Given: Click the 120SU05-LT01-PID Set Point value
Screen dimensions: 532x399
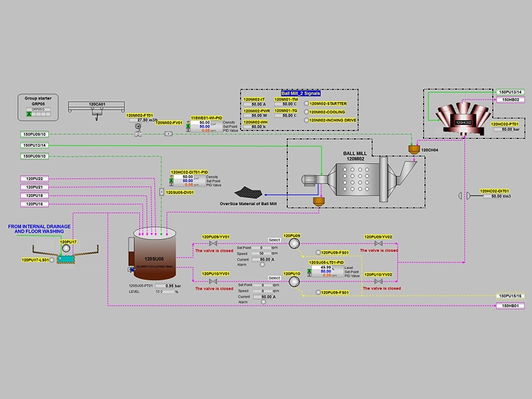Looking at the screenshot, I should [326, 271].
